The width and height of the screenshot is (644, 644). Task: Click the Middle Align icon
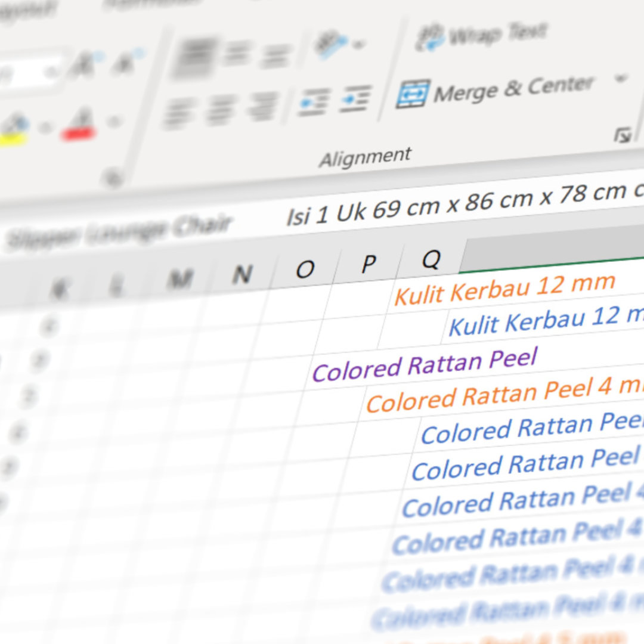[237, 55]
